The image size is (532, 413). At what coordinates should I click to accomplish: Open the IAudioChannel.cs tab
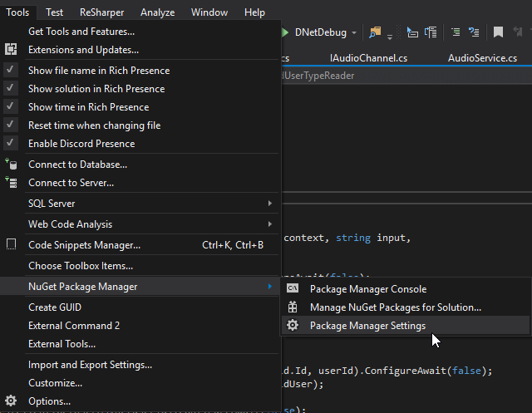click(x=368, y=58)
